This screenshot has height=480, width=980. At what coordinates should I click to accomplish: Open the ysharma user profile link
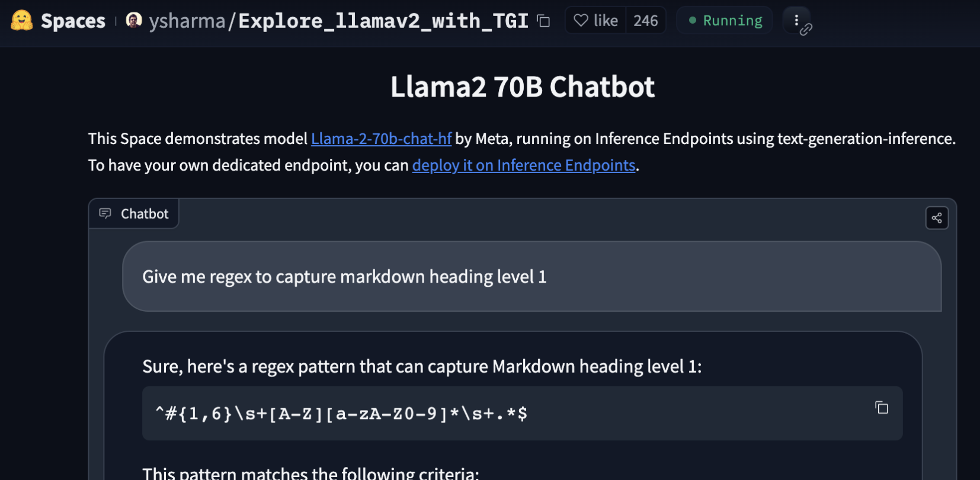click(x=187, y=21)
